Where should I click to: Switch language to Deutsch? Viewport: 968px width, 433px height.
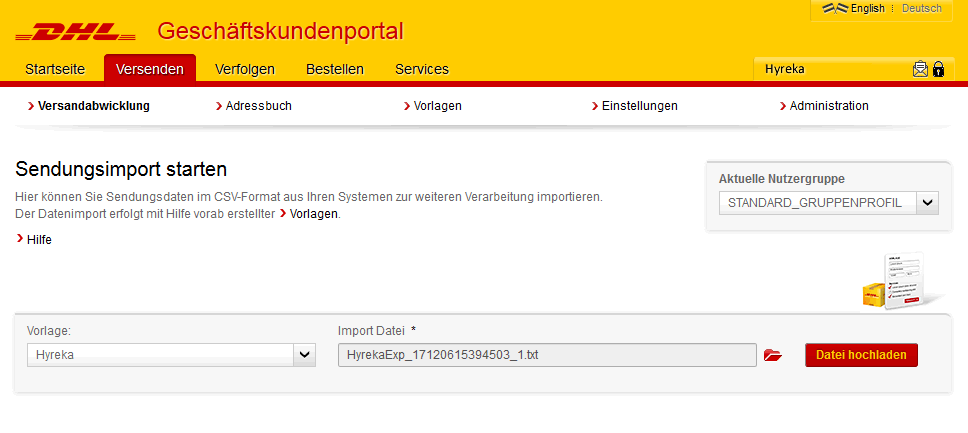(x=922, y=9)
